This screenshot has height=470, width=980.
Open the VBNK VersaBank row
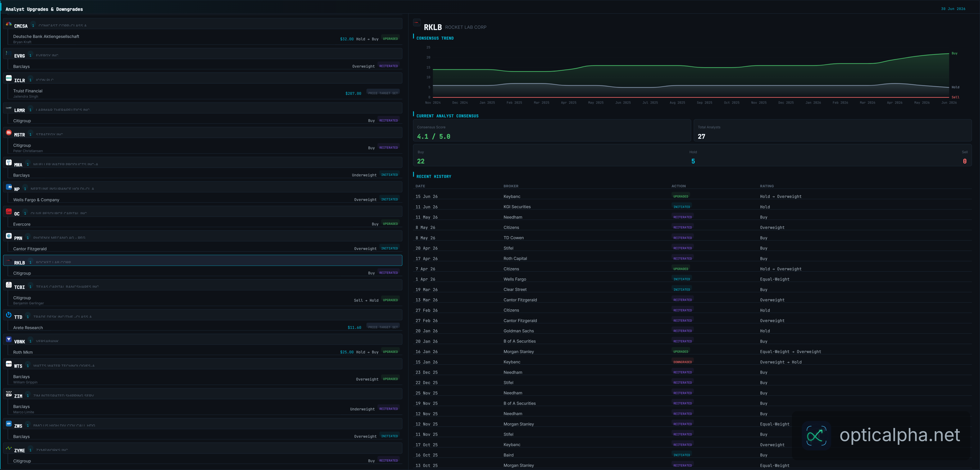point(202,339)
